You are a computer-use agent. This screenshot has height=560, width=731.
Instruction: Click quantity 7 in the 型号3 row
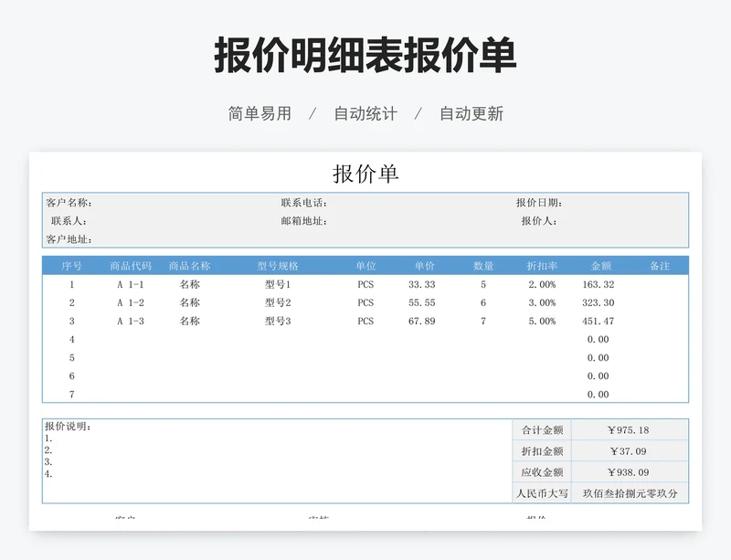[483, 322]
